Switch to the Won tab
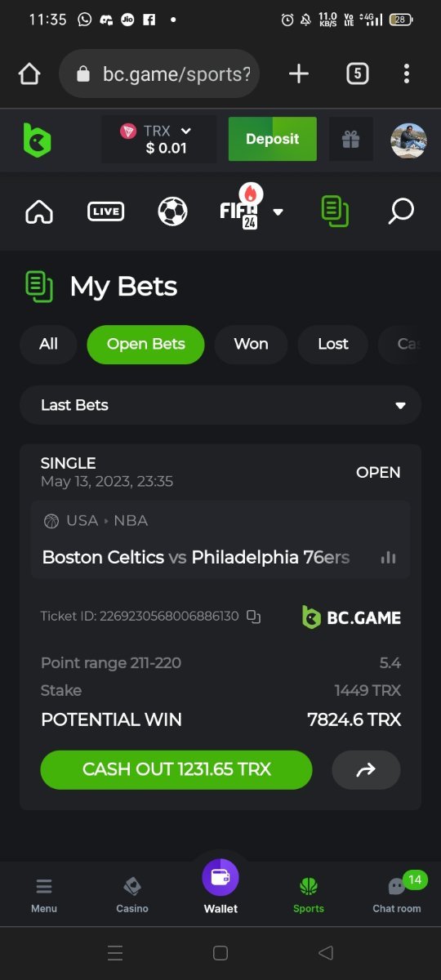 click(251, 344)
